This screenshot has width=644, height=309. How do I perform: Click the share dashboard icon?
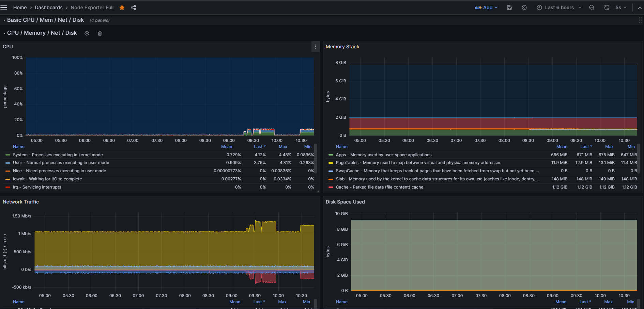[x=134, y=7]
